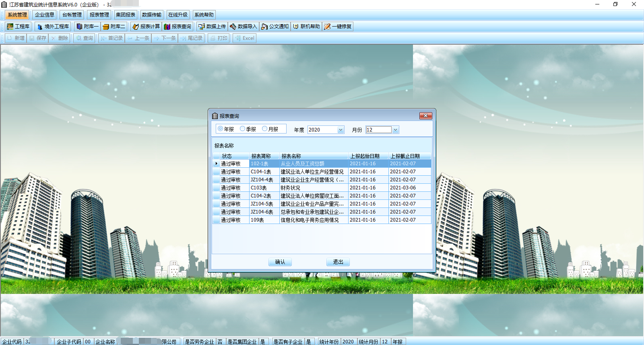Open the 数据传输 menu
This screenshot has width=644, height=345.
click(152, 15)
